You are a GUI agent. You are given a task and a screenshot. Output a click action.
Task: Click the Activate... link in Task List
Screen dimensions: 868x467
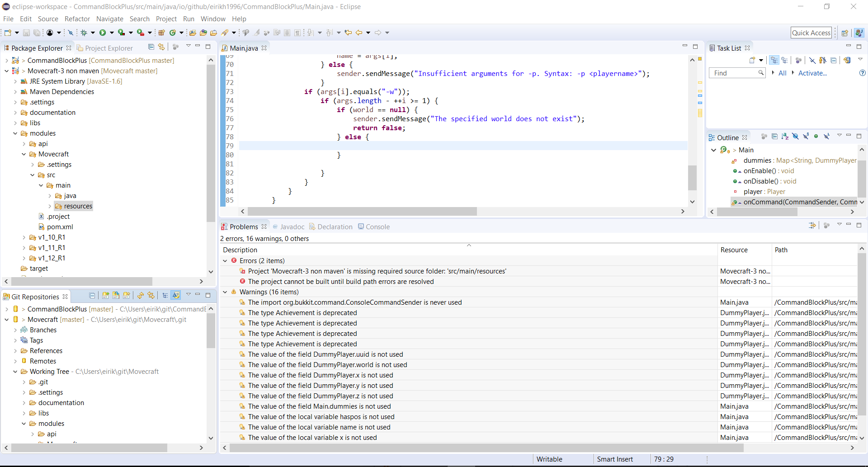pos(812,73)
